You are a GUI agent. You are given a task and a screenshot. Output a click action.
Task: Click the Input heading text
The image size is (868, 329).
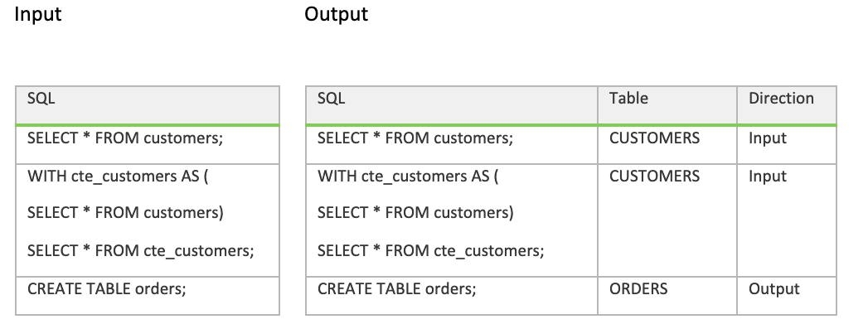coord(37,14)
